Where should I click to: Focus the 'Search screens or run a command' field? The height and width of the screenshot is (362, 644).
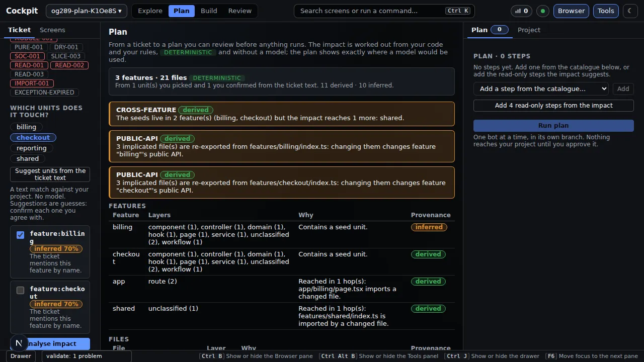384,11
